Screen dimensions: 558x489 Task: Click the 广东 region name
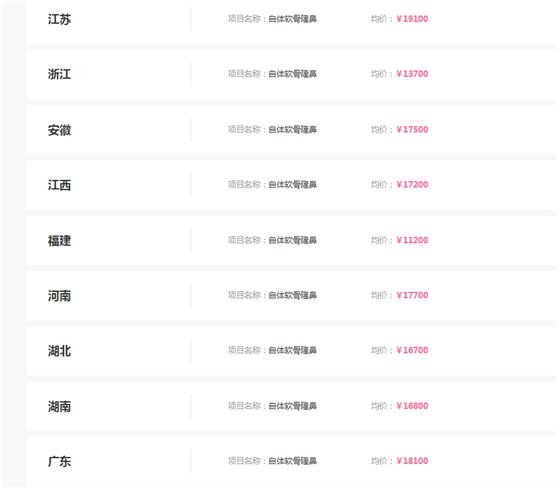[x=59, y=462]
